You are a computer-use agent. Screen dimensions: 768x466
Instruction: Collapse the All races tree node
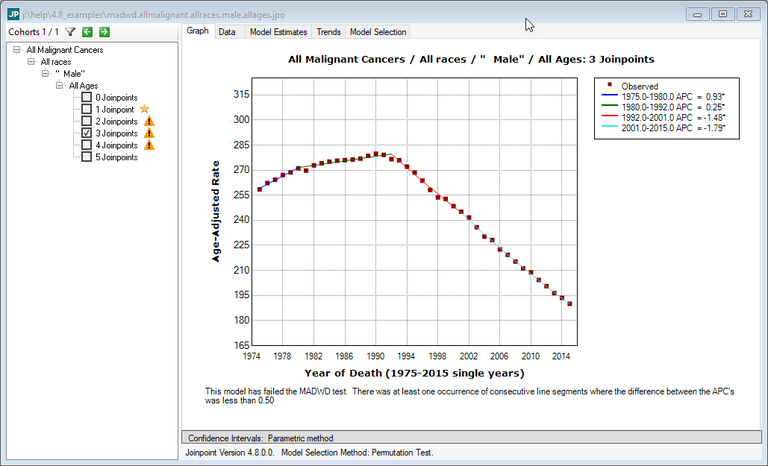point(31,61)
